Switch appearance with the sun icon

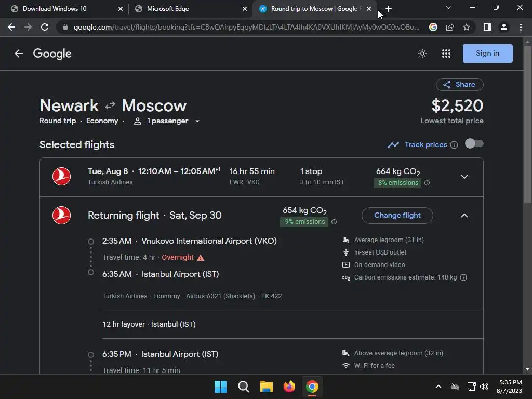422,54
